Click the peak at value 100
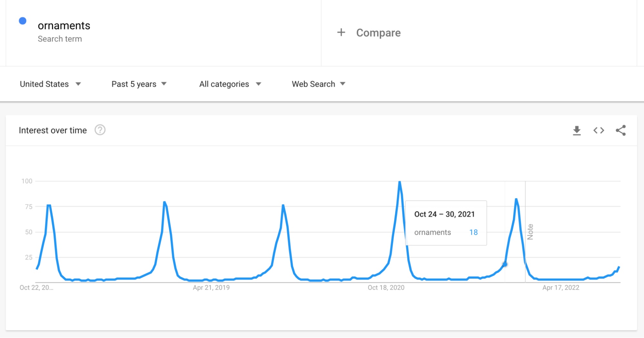 pos(399,182)
